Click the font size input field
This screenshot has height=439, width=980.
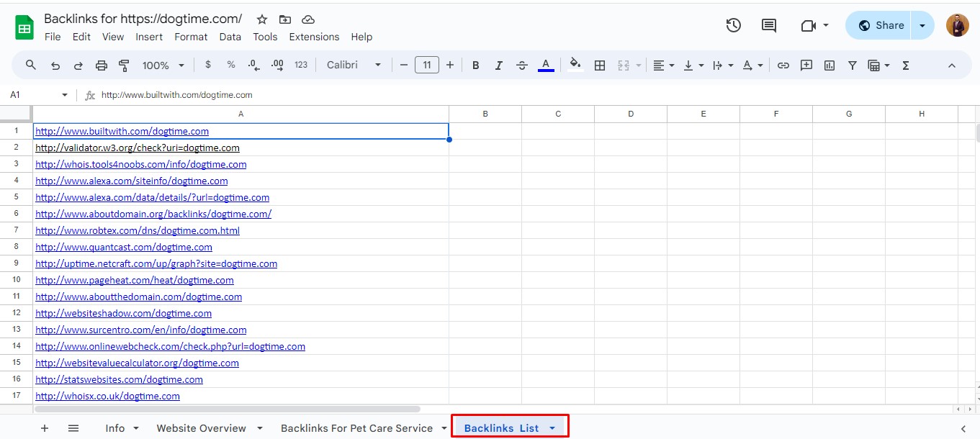tap(427, 65)
